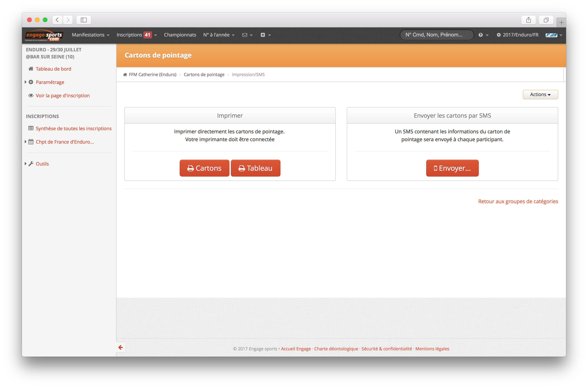588x388 pixels.
Task: Click the calendar icon for Chpt de France
Action: tap(31, 142)
